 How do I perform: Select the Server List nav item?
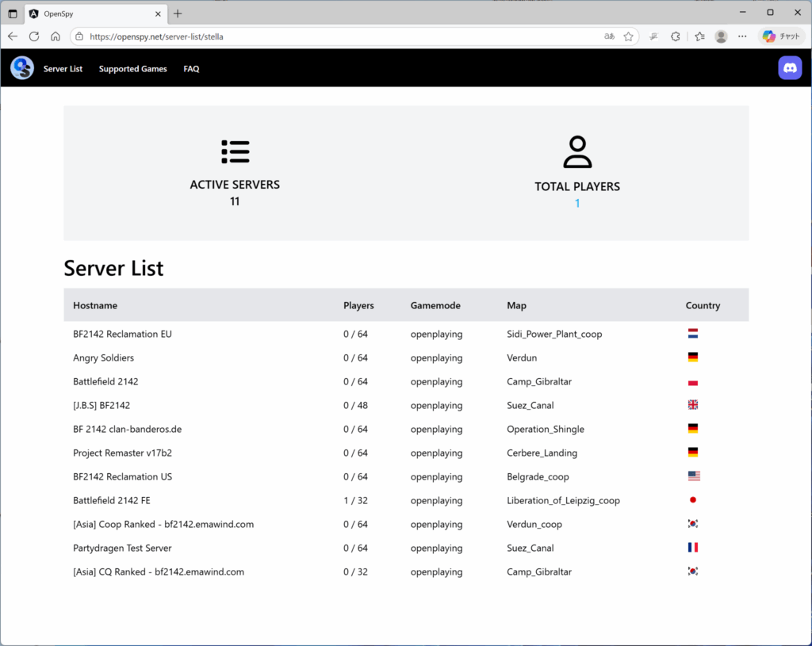(x=63, y=69)
